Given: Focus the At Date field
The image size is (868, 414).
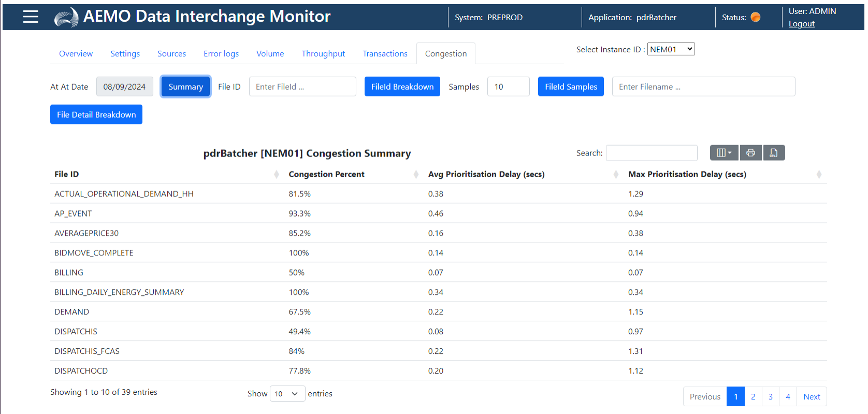Looking at the screenshot, I should point(125,87).
